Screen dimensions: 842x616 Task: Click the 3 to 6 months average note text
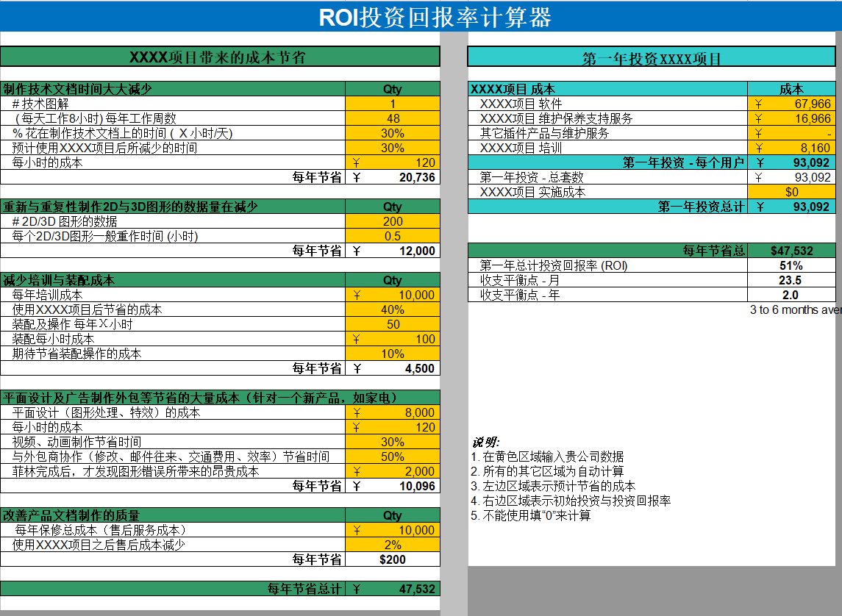tap(798, 309)
